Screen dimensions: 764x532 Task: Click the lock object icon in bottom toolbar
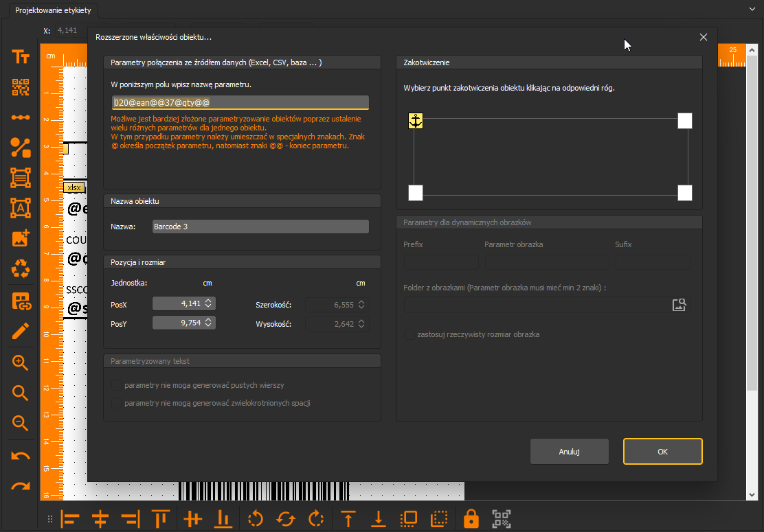coord(471,519)
